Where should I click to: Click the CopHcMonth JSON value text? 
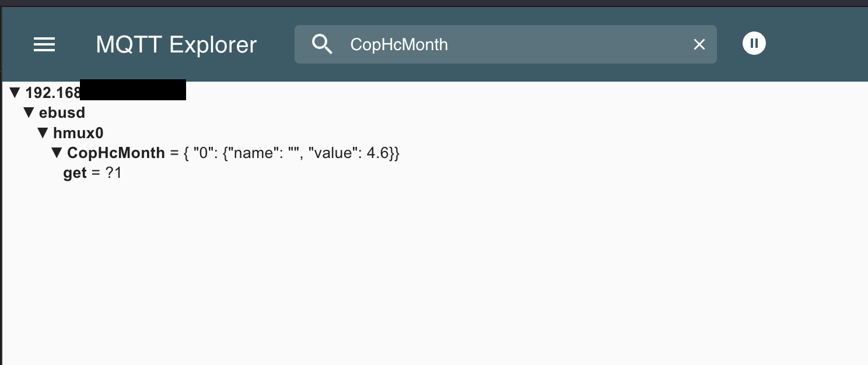point(292,153)
